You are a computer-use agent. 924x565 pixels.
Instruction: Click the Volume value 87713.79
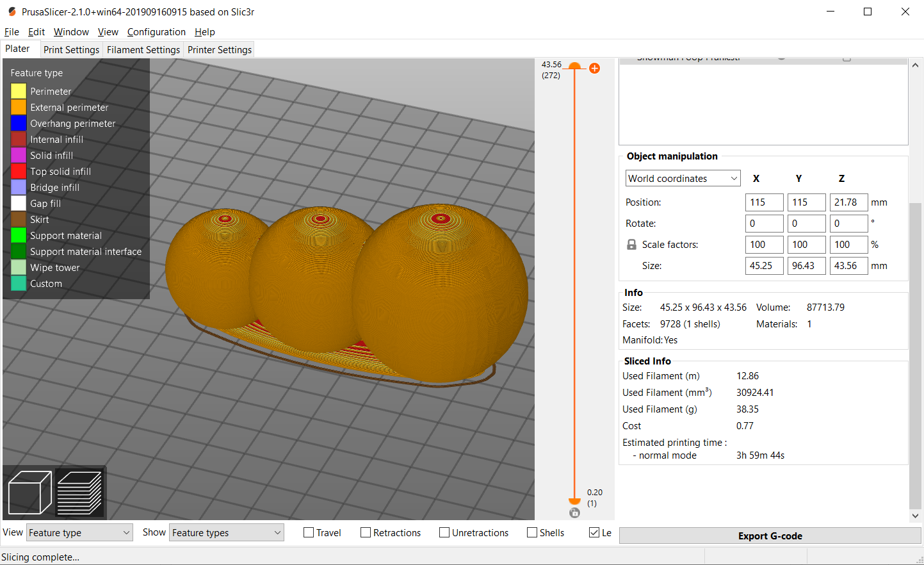coord(825,307)
